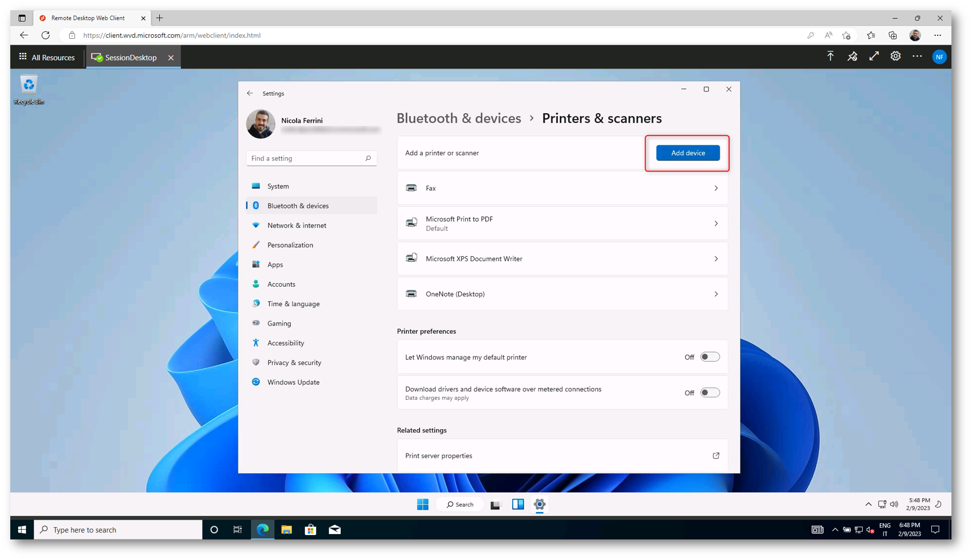Open Mail app on local taskbar
The height and width of the screenshot is (560, 972).
point(334,530)
